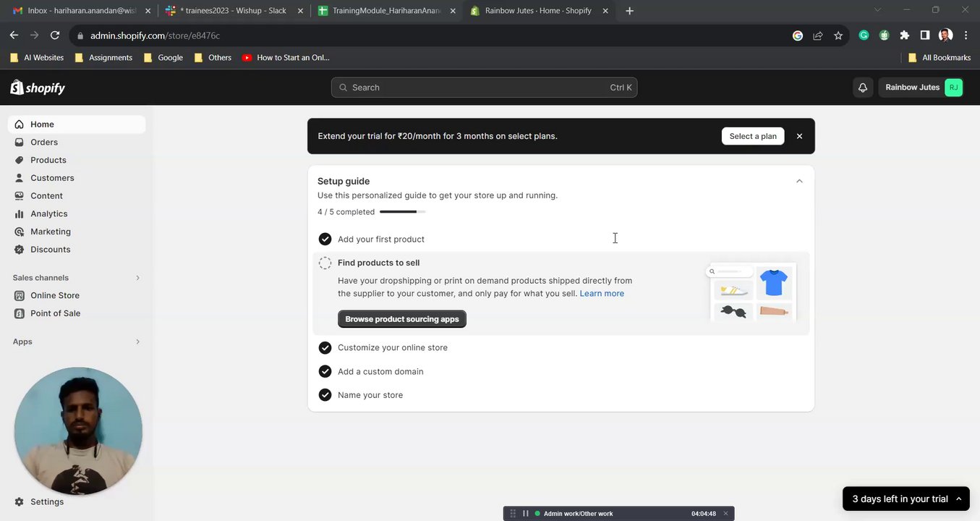Close the Rainbow Jutes Shopify tab
The height and width of the screenshot is (521, 980).
(605, 11)
